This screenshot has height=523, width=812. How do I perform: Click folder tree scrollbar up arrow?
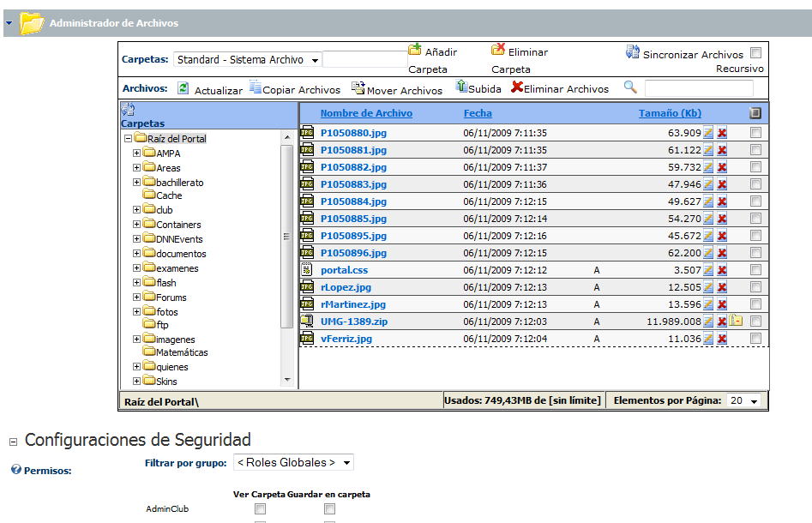[x=287, y=138]
